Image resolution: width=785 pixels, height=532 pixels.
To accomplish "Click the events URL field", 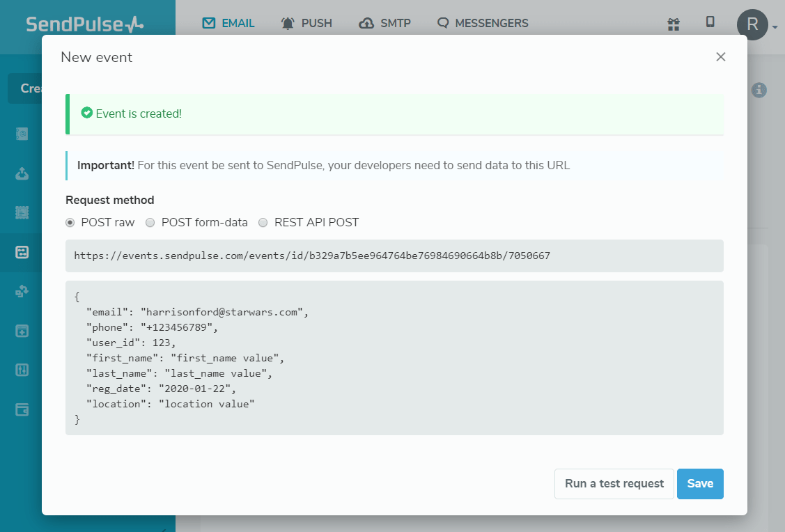I will pos(394,256).
